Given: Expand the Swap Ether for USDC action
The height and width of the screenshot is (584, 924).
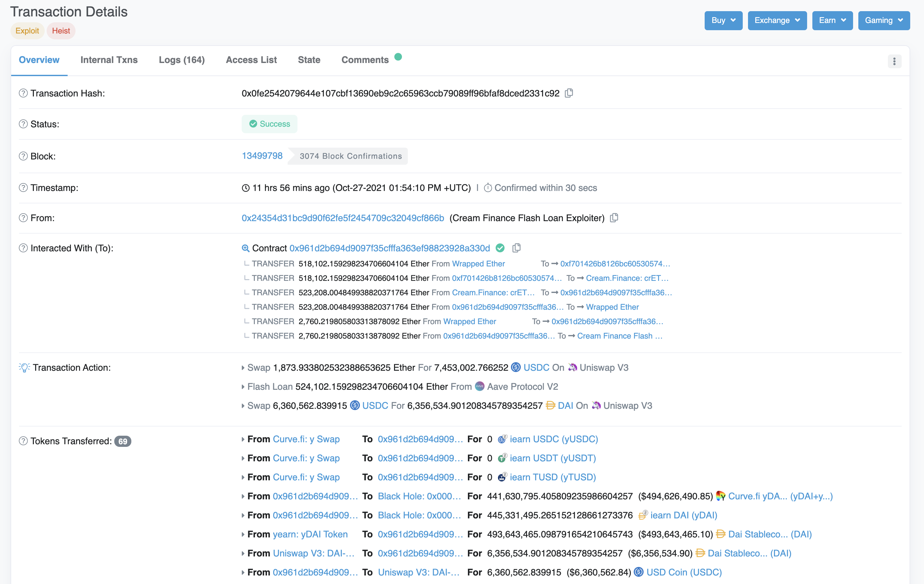Looking at the screenshot, I should point(243,368).
